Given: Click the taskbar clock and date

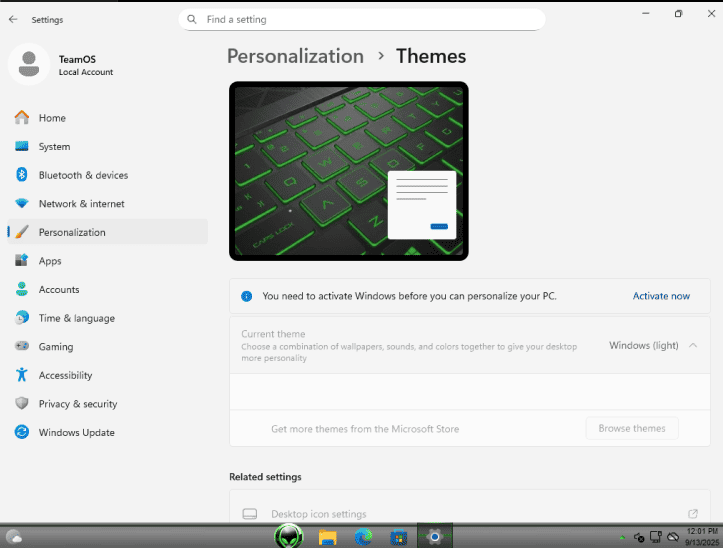Looking at the screenshot, I should [702, 537].
